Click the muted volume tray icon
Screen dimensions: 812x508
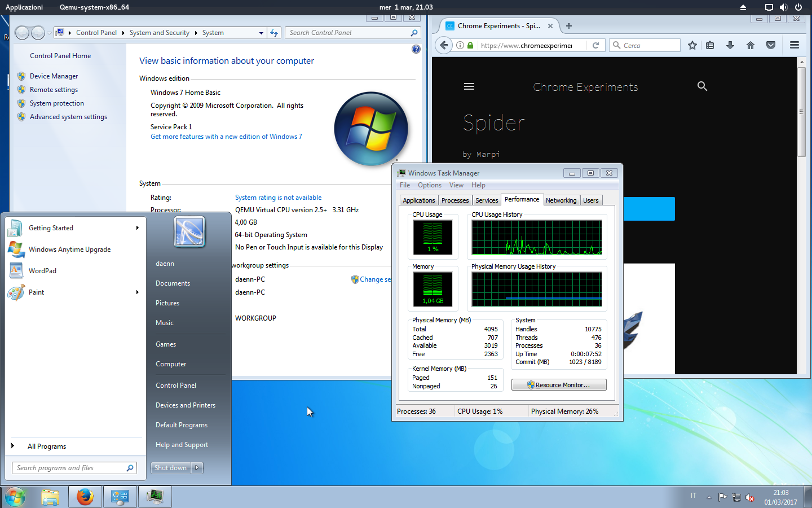coord(750,497)
